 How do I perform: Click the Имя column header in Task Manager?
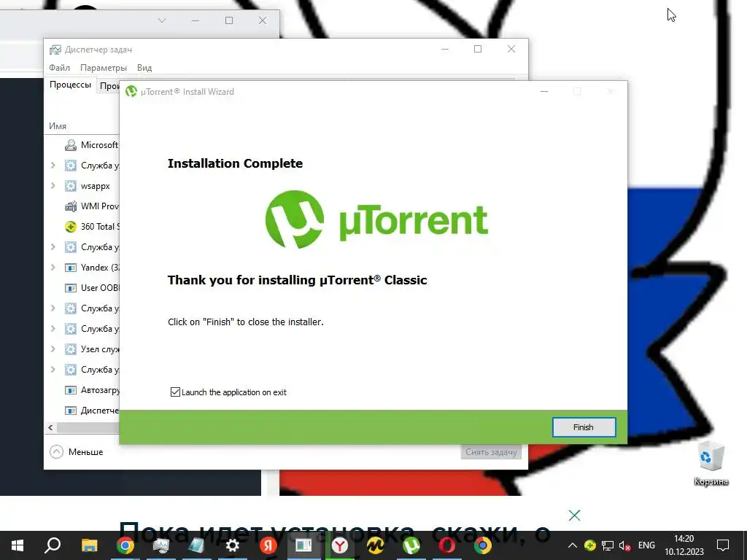[x=58, y=126]
